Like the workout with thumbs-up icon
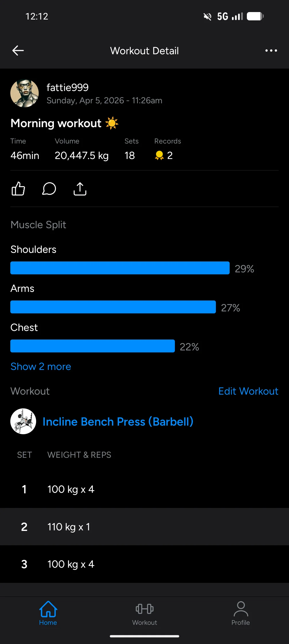 [x=18, y=189]
